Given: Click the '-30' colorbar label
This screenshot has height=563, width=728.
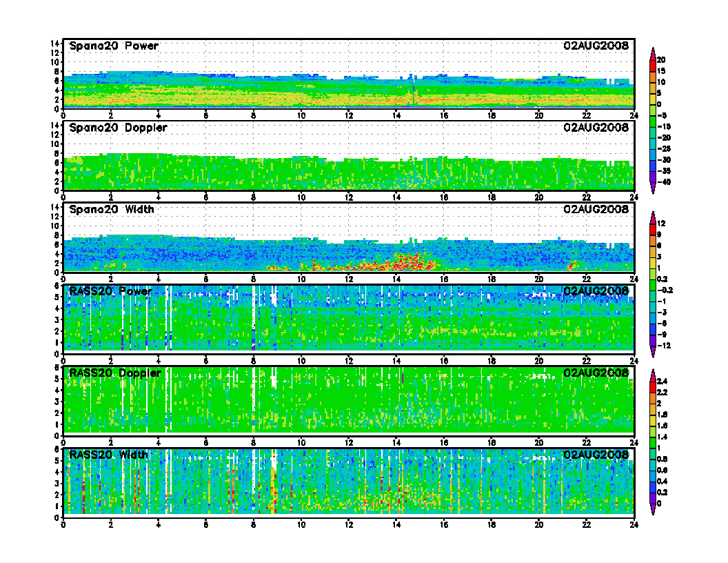Looking at the screenshot, I should pos(663,160).
